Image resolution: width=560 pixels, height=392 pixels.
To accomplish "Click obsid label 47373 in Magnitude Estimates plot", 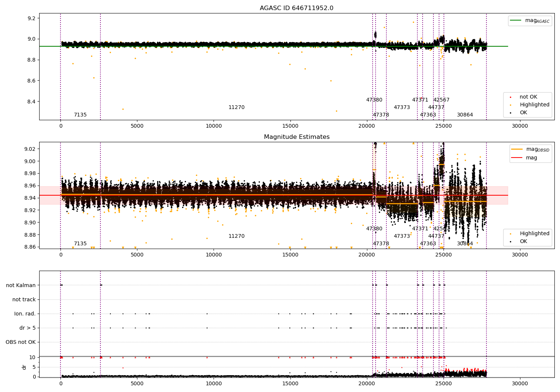I will [x=402, y=236].
